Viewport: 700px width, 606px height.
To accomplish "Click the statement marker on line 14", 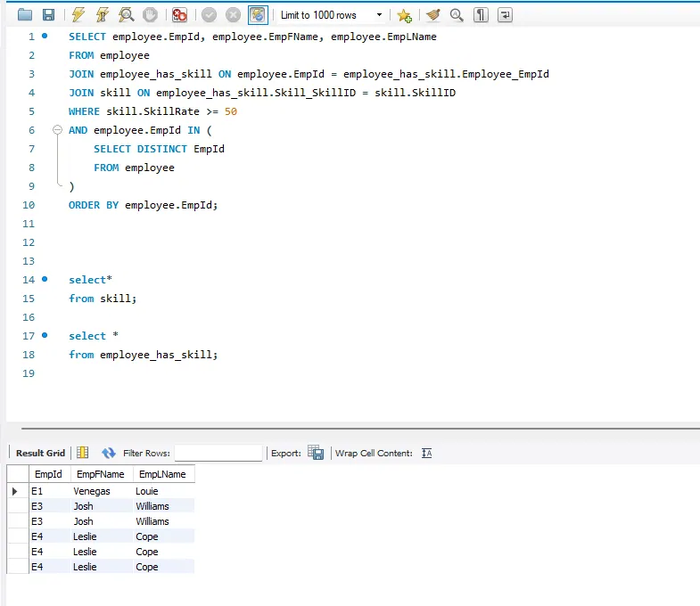I will 45,279.
